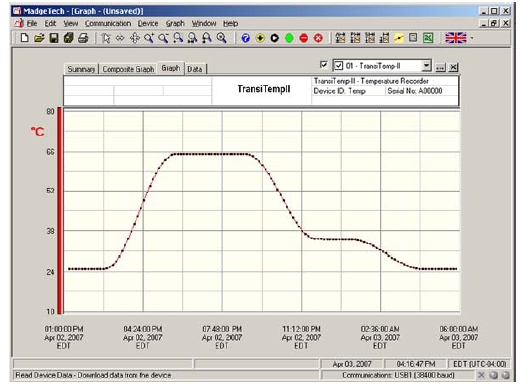Click the black circle play icon
This screenshot has width=530, height=388.
coord(274,38)
